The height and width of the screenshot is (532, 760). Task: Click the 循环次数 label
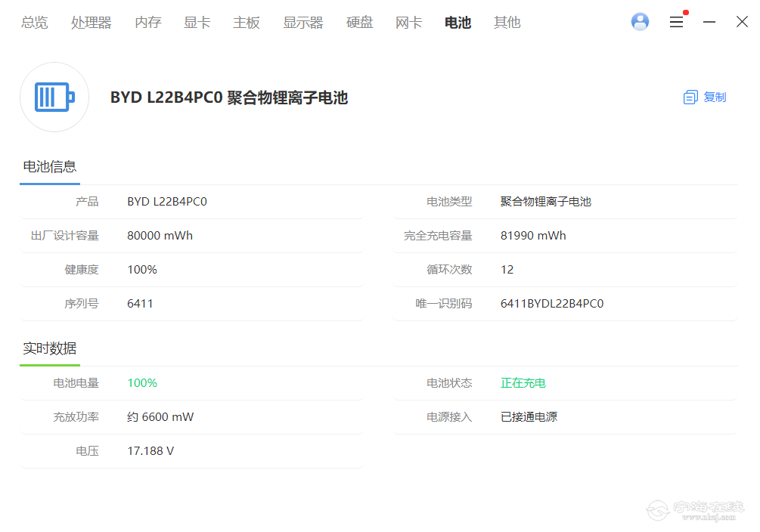point(449,269)
